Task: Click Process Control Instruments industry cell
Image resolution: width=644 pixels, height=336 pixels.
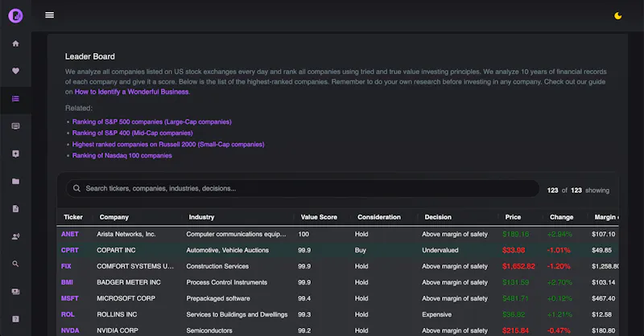Action: [227, 282]
